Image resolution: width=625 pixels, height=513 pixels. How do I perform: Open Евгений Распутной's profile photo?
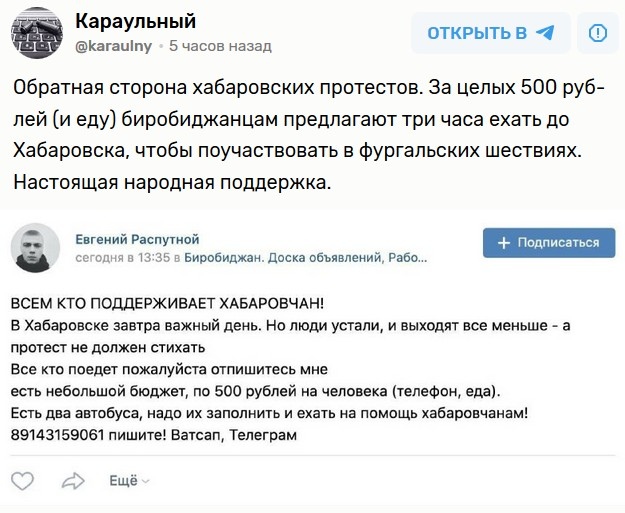coord(36,247)
